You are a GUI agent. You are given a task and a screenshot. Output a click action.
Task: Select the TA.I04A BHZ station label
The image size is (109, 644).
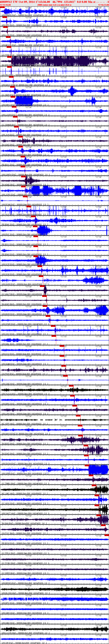pos(24,523)
